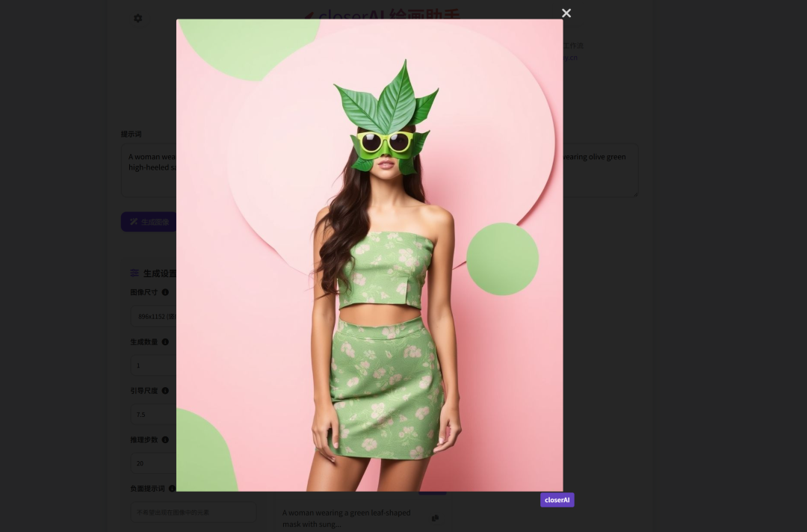
Task: Click the 生成图像 generate button
Action: click(x=149, y=222)
